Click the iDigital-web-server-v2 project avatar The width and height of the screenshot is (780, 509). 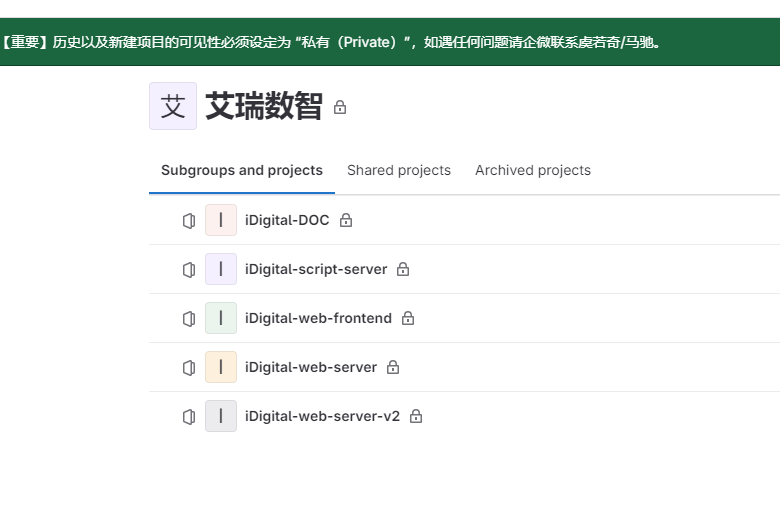(221, 416)
